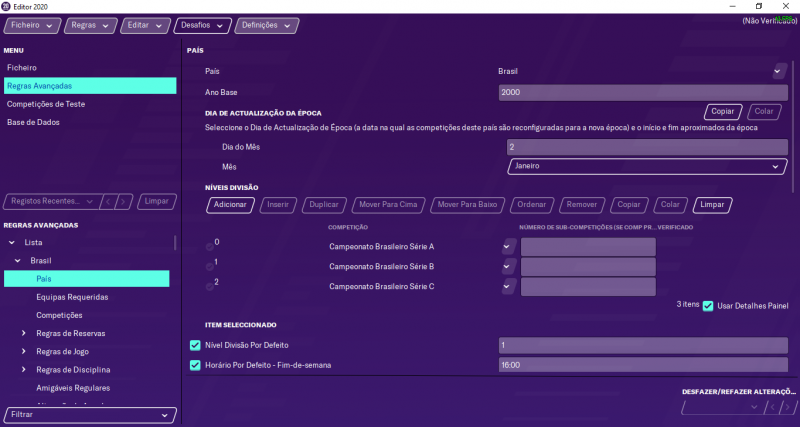Open the Editar menu
Viewport: 800px width, 427px height.
[145, 26]
